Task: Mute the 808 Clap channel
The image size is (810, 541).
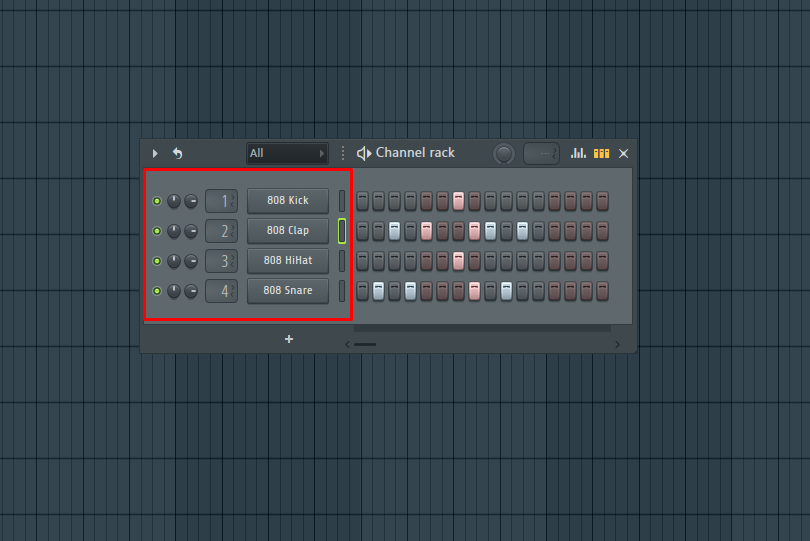Action: pyautogui.click(x=157, y=231)
